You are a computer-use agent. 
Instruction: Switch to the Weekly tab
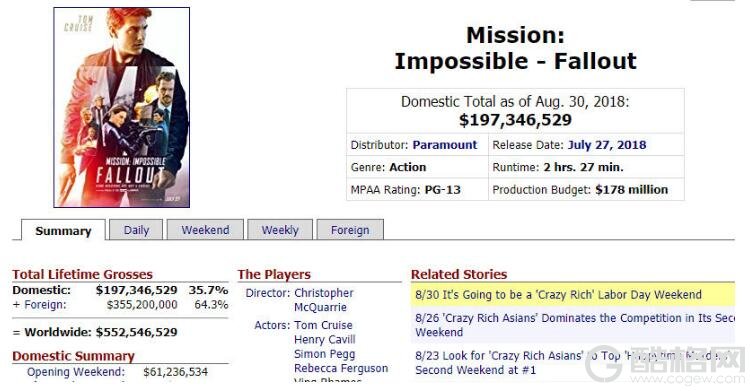click(x=280, y=230)
